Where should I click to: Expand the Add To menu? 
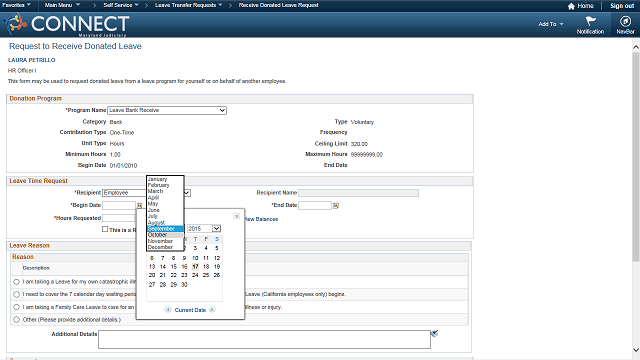[x=551, y=24]
